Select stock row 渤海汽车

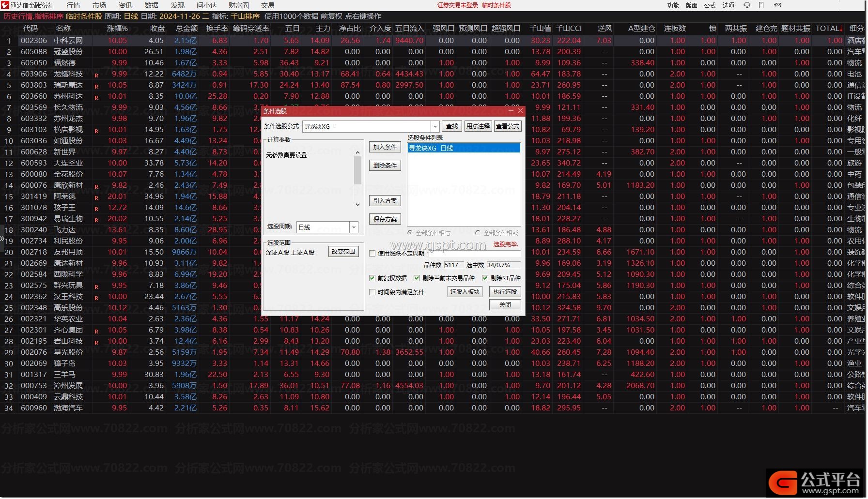[434, 408]
